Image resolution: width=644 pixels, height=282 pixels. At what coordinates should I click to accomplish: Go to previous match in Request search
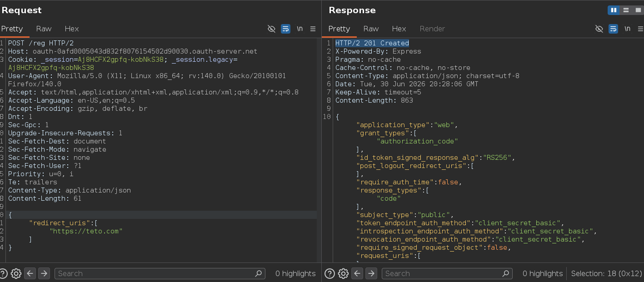[x=30, y=273]
